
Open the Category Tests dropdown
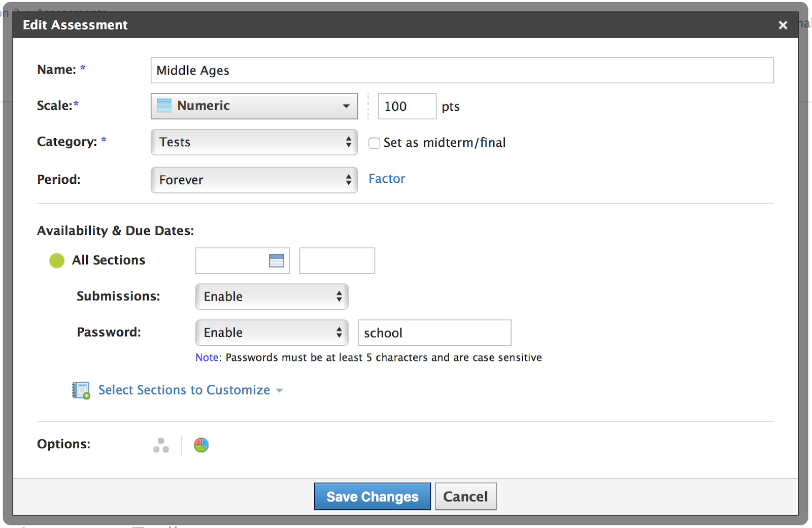tap(254, 142)
